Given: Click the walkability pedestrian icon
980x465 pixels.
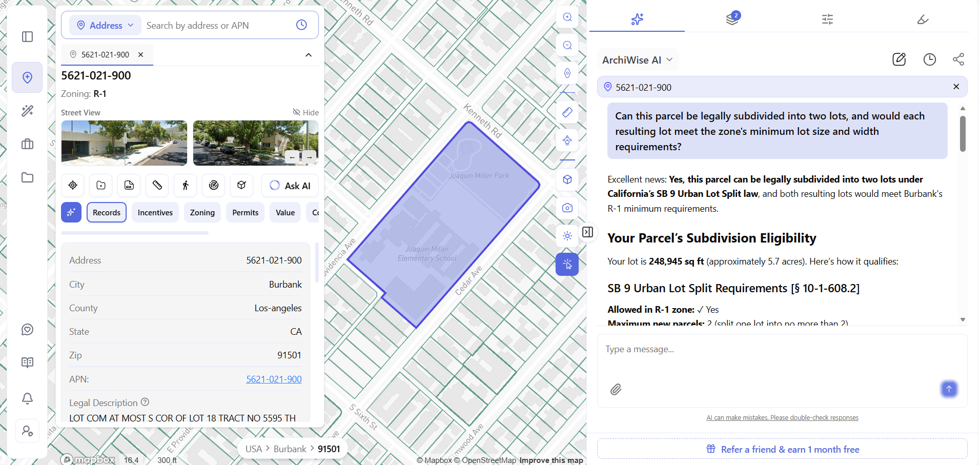Looking at the screenshot, I should (x=186, y=186).
